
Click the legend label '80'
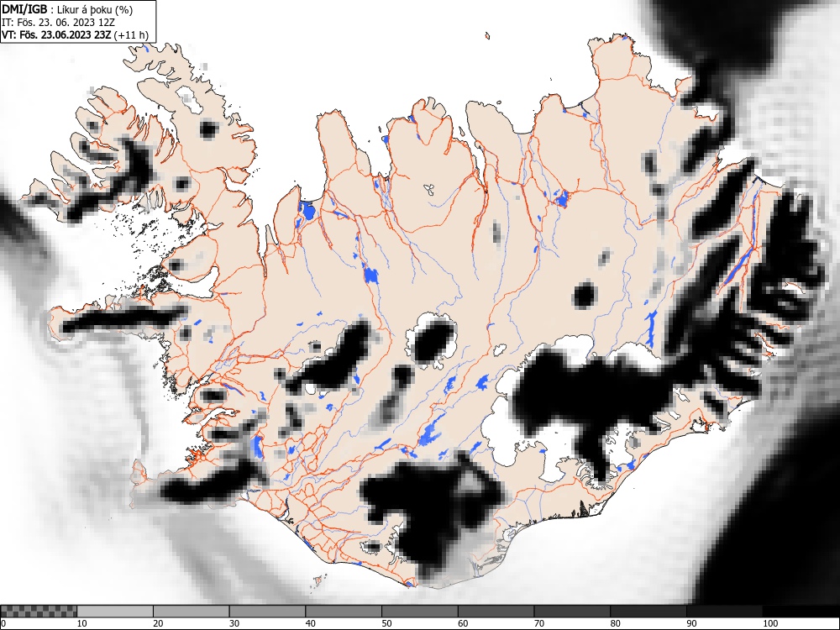coord(616,623)
